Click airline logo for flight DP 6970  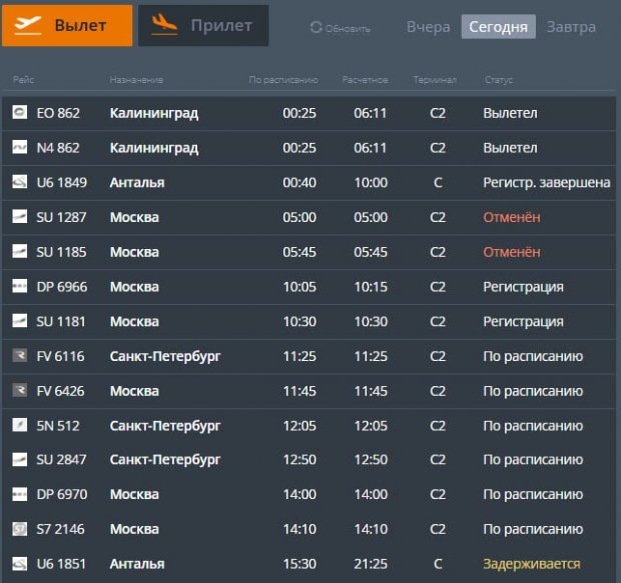point(20,494)
